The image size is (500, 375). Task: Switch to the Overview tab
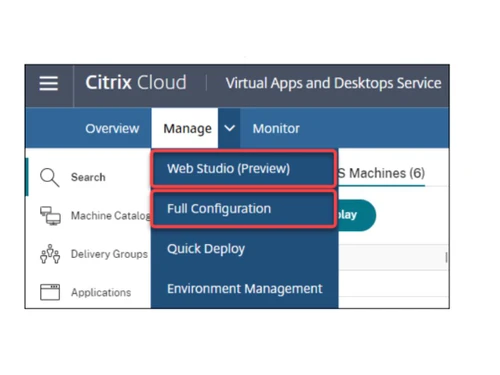pos(112,128)
